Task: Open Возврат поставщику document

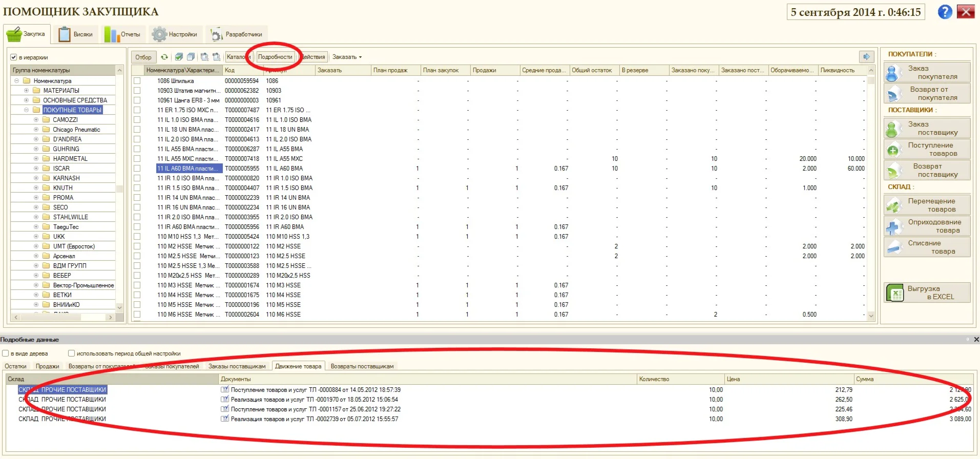Action: click(x=927, y=170)
